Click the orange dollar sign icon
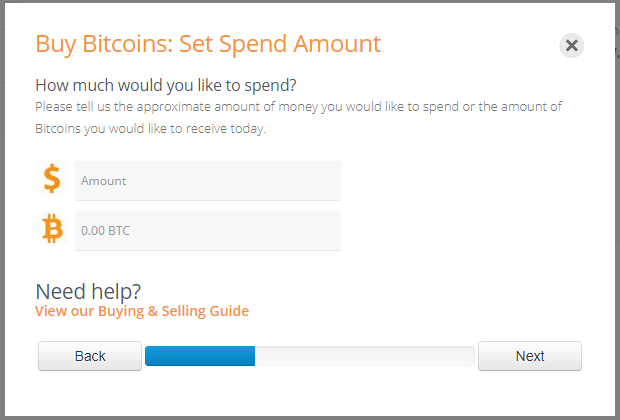 52,179
